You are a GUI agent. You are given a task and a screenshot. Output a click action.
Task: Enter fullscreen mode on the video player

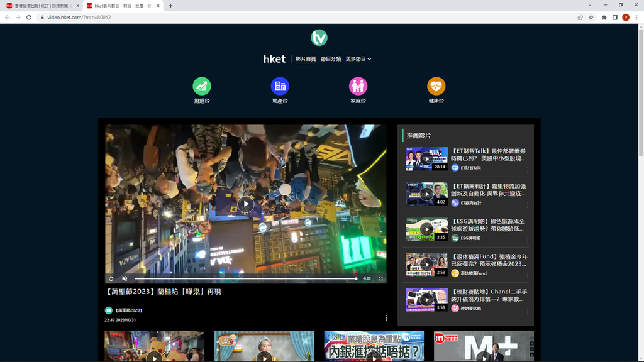(380, 278)
